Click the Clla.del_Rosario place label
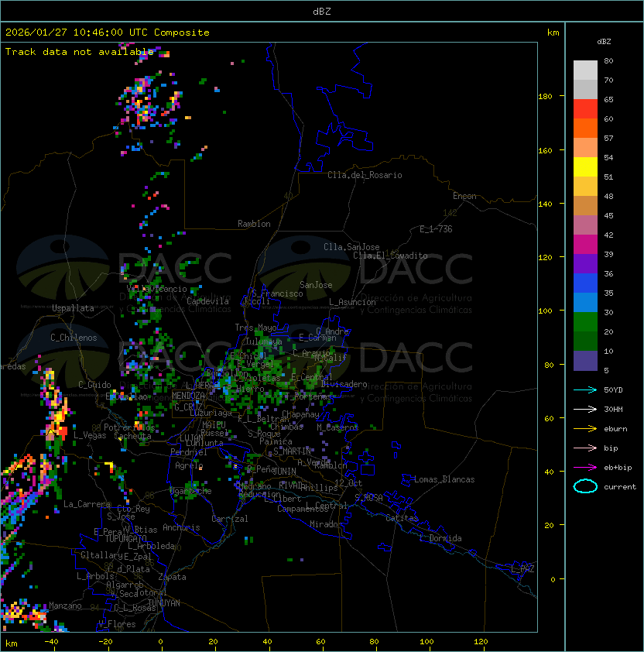644x652 pixels. 365,175
